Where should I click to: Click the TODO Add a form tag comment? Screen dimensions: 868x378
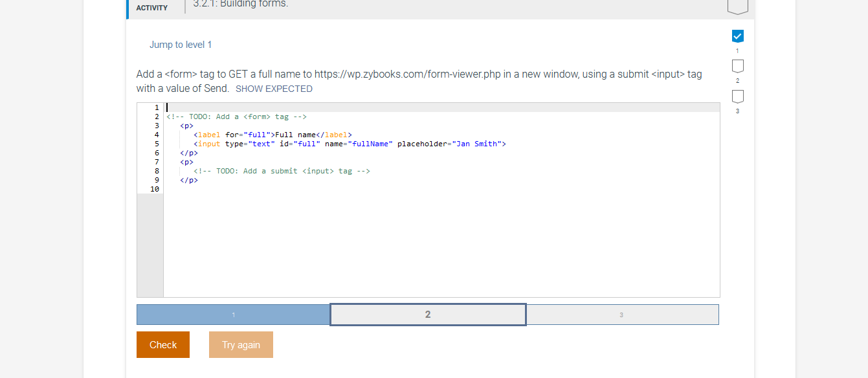coord(236,117)
